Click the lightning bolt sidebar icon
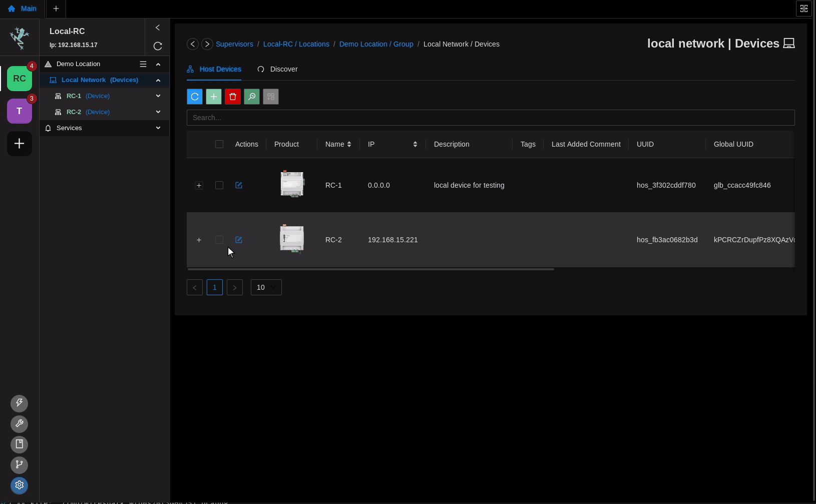Image resolution: width=816 pixels, height=504 pixels. (20, 403)
